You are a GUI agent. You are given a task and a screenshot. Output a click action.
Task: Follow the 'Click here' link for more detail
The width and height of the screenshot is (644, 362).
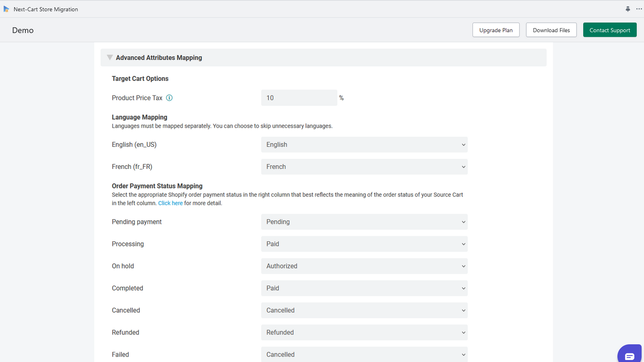[x=170, y=203]
